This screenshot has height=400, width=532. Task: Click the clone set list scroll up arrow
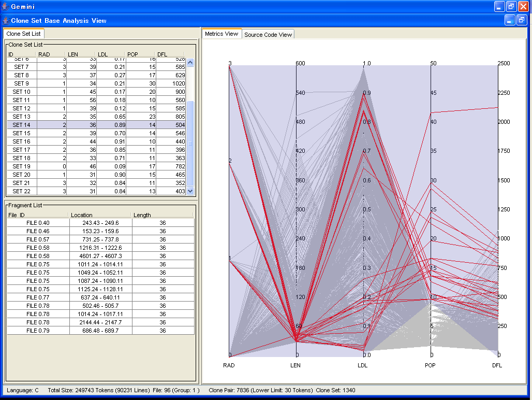coord(190,63)
